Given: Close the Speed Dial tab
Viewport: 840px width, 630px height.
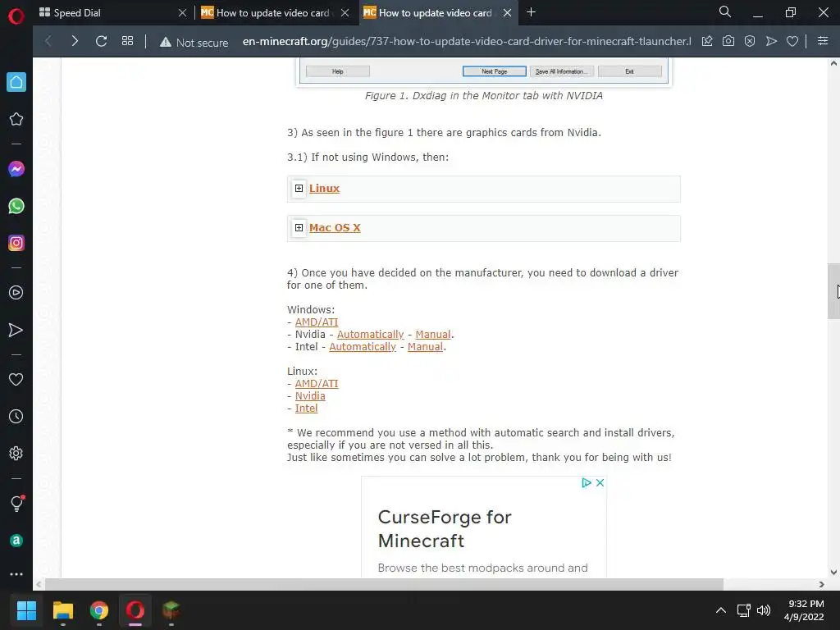Looking at the screenshot, I should (182, 13).
